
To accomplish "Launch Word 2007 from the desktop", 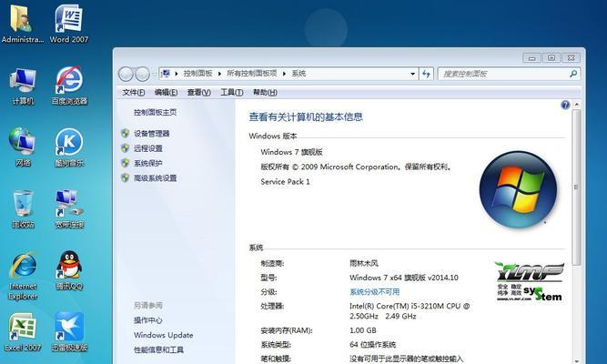I will (68, 24).
